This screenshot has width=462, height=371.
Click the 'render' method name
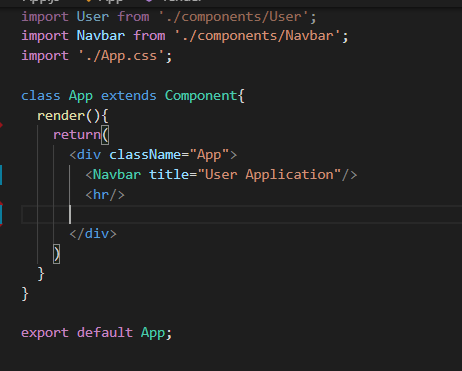coord(61,116)
